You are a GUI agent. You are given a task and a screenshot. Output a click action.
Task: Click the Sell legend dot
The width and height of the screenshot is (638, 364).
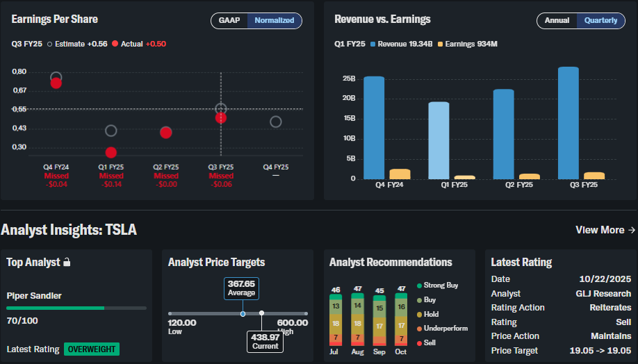pos(420,342)
